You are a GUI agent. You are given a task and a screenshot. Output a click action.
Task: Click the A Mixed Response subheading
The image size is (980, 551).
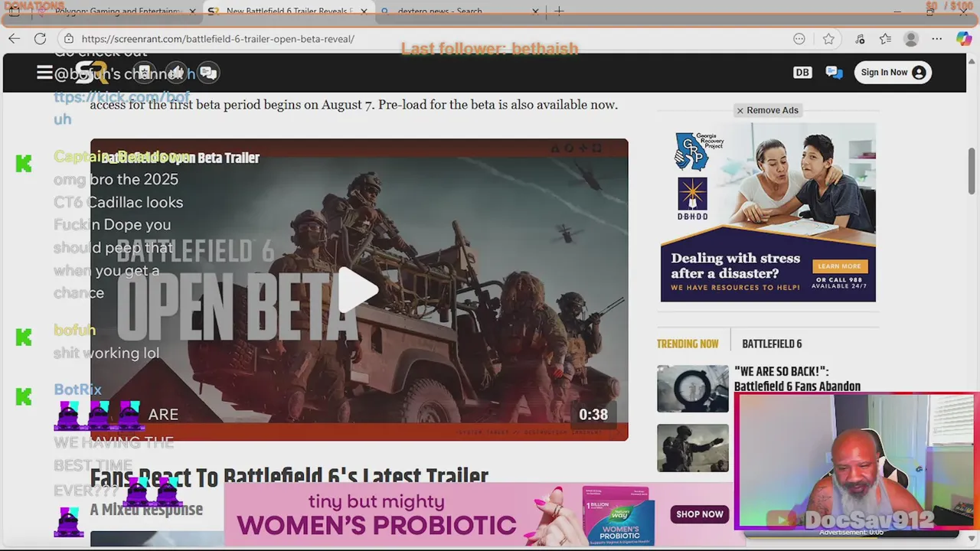tap(146, 510)
